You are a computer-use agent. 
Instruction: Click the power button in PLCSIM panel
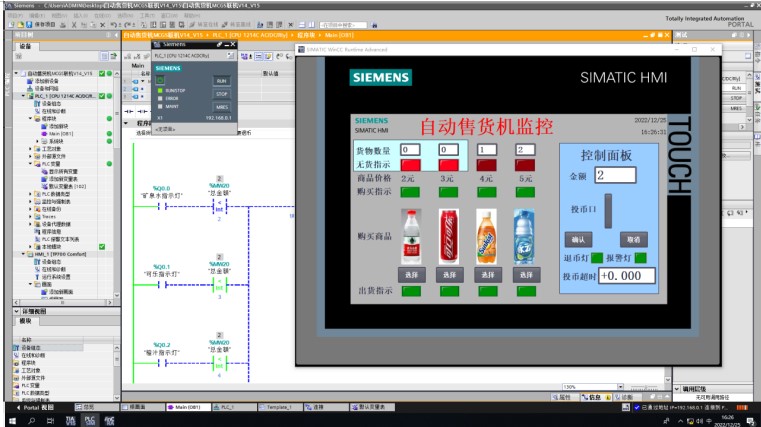[160, 80]
